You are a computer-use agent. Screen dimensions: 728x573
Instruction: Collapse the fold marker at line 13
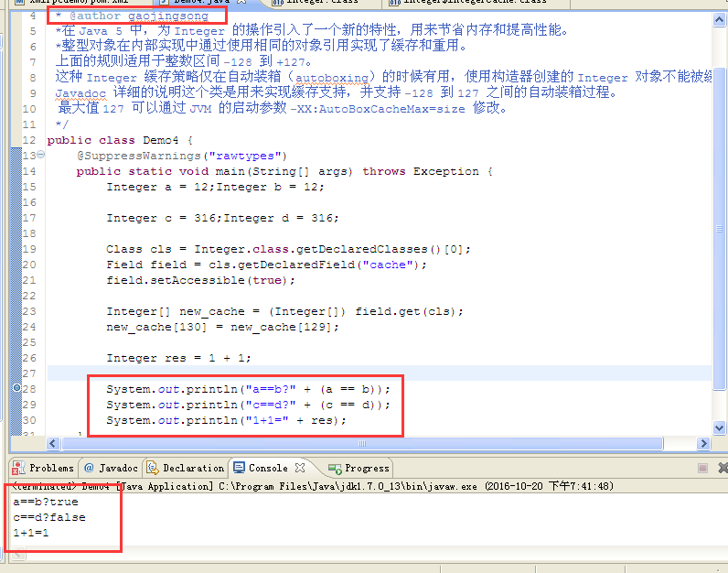tap(41, 155)
